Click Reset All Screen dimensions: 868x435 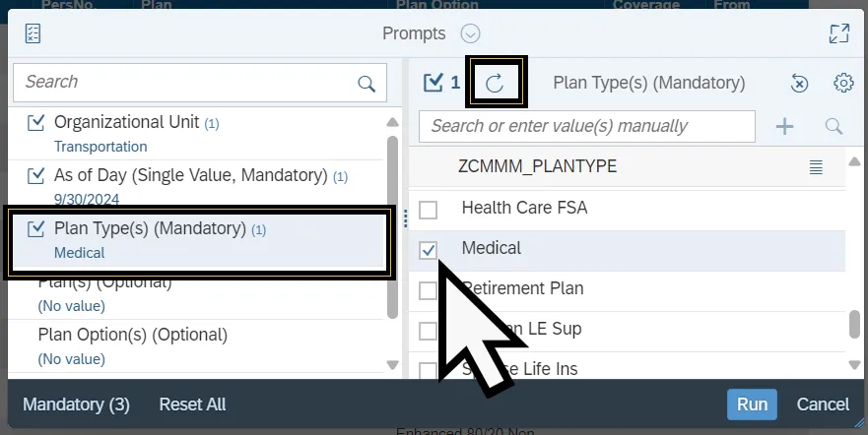tap(192, 404)
